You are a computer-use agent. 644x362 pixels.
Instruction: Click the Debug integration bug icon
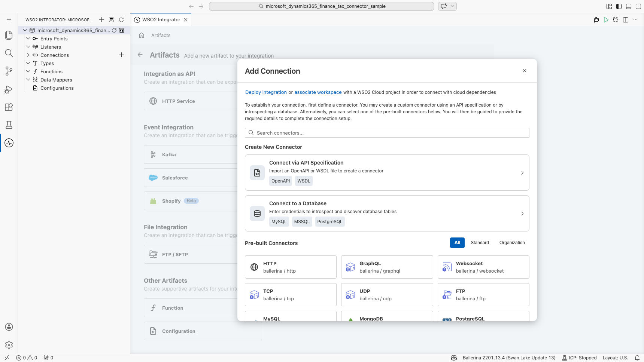pyautogui.click(x=616, y=20)
